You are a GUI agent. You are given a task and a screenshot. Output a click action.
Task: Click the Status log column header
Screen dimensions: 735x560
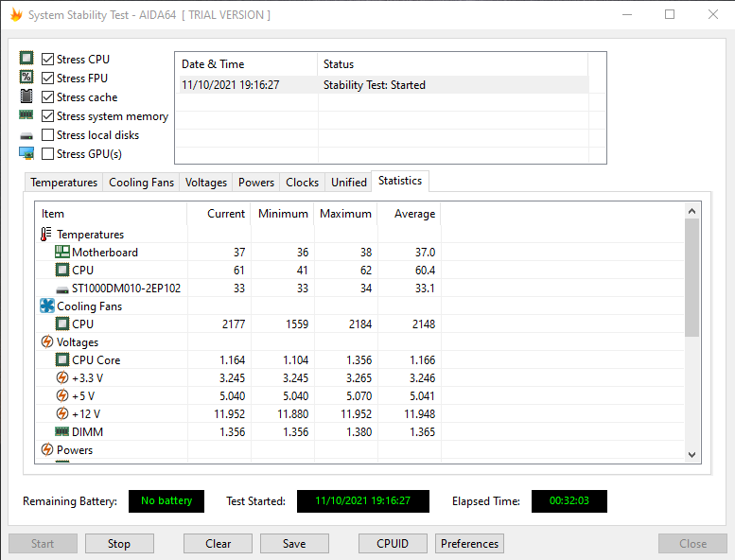click(x=453, y=64)
